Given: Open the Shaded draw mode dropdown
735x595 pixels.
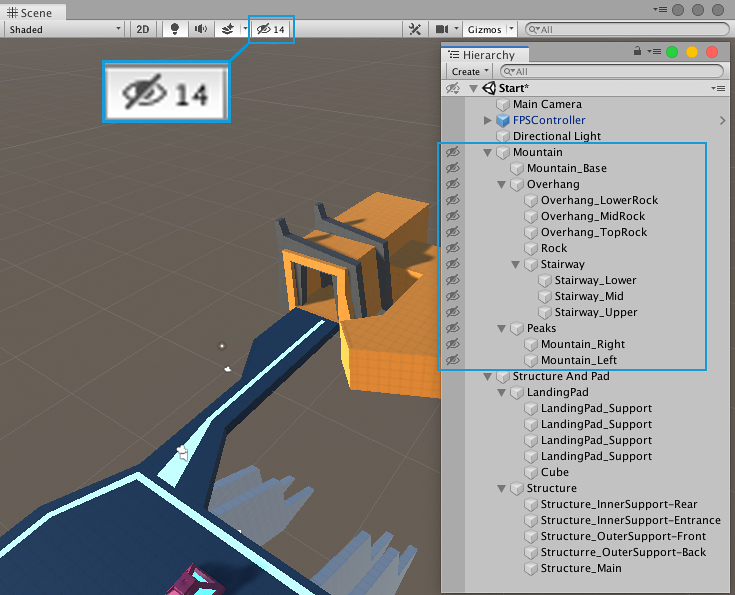Looking at the screenshot, I should coord(64,30).
